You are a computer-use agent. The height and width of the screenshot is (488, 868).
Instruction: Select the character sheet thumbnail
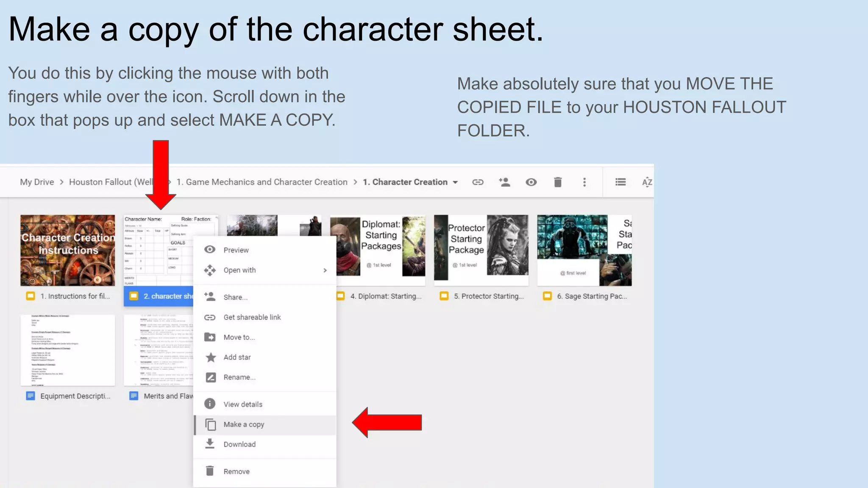pyautogui.click(x=158, y=250)
